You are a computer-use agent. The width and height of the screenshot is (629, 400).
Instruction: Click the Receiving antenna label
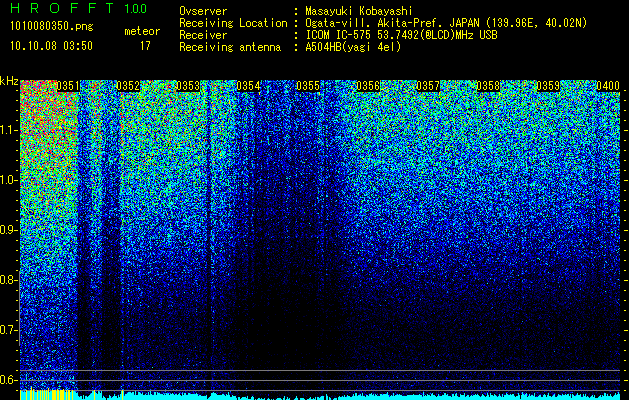click(230, 47)
